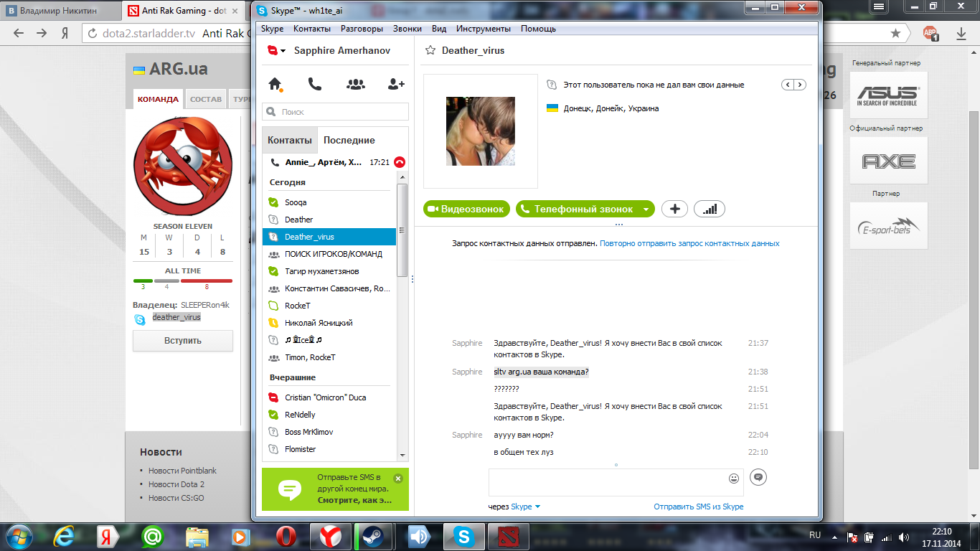
Task: Open Yandex Browser from the taskbar
Action: tap(331, 536)
